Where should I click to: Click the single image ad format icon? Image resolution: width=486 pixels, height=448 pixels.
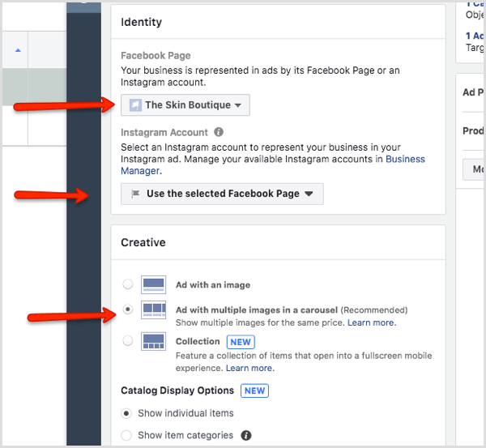coord(153,284)
